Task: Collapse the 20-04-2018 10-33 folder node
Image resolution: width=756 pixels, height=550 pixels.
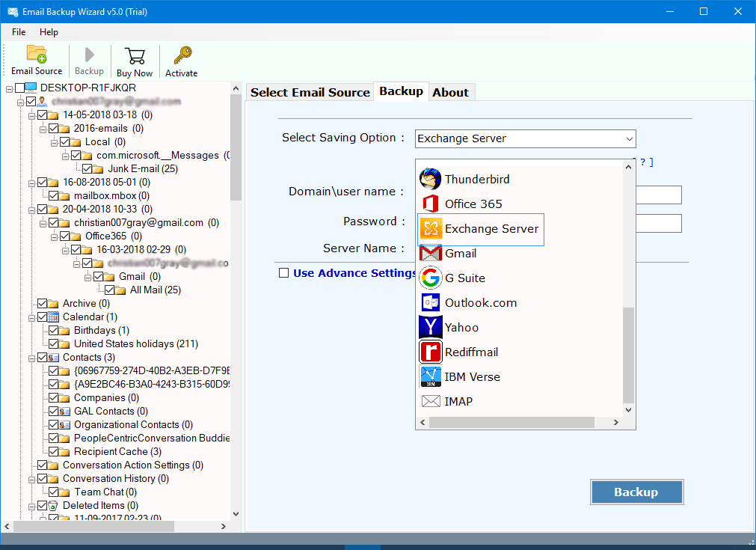Action: pyautogui.click(x=32, y=210)
